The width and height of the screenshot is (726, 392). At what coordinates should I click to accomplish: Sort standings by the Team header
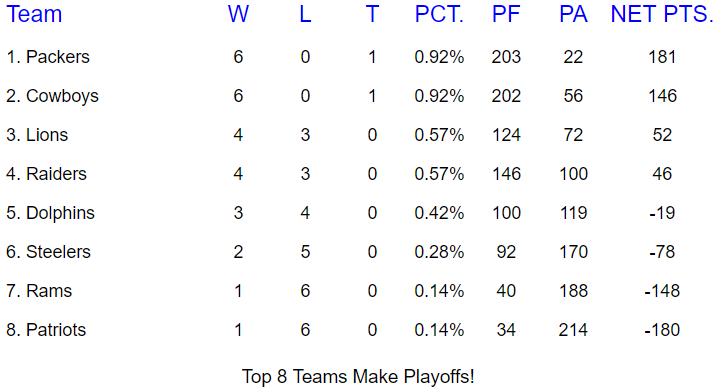(x=34, y=14)
